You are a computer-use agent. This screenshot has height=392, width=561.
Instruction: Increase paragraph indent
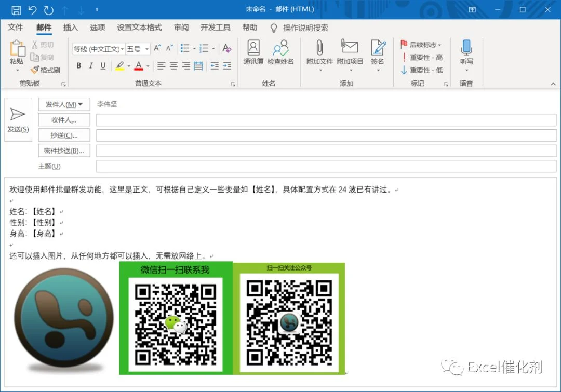pos(227,66)
